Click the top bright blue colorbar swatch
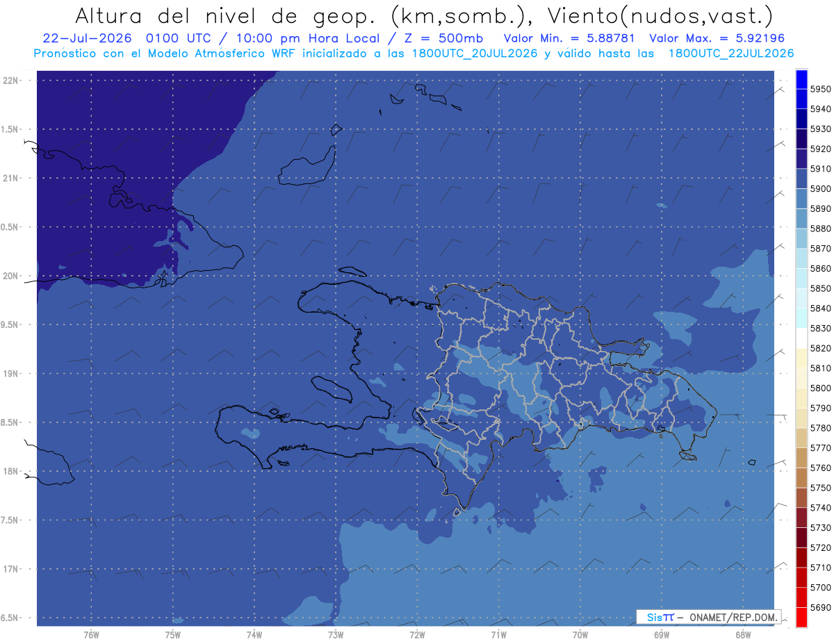The height and width of the screenshot is (644, 834). [x=801, y=79]
